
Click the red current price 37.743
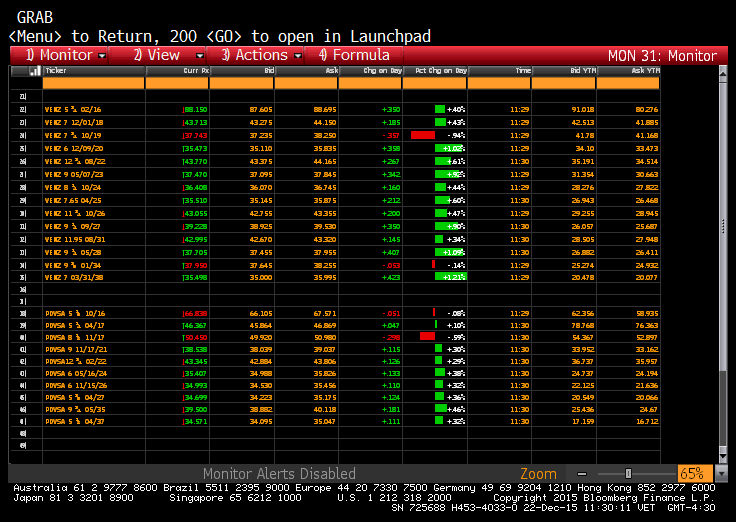[x=195, y=136]
